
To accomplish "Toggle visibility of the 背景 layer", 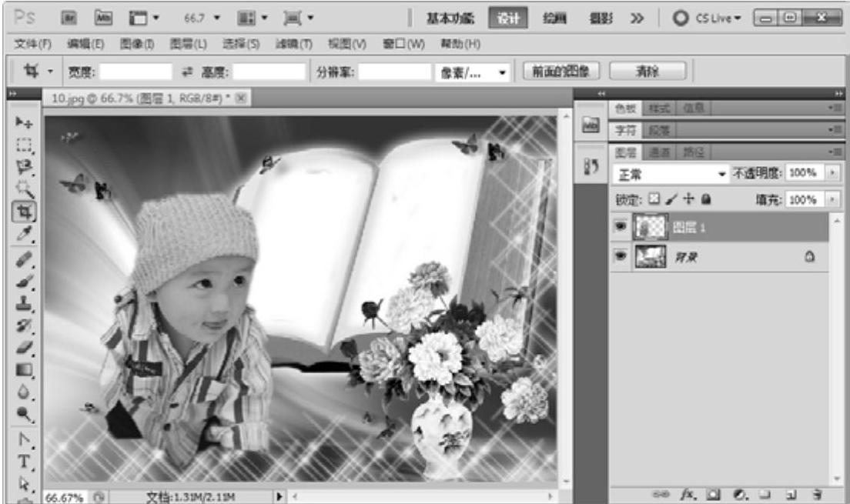I will click(620, 258).
